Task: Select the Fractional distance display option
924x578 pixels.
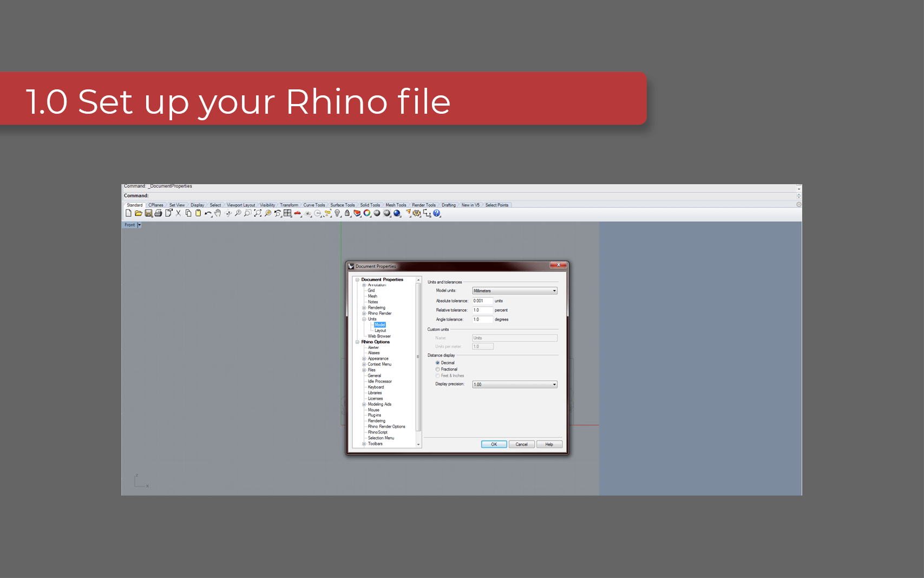Action: 437,369
